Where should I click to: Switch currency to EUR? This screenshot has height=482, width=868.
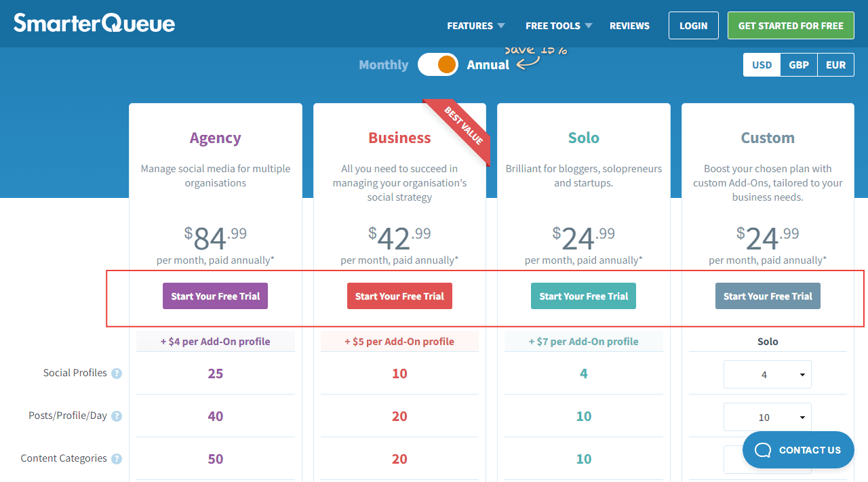835,65
